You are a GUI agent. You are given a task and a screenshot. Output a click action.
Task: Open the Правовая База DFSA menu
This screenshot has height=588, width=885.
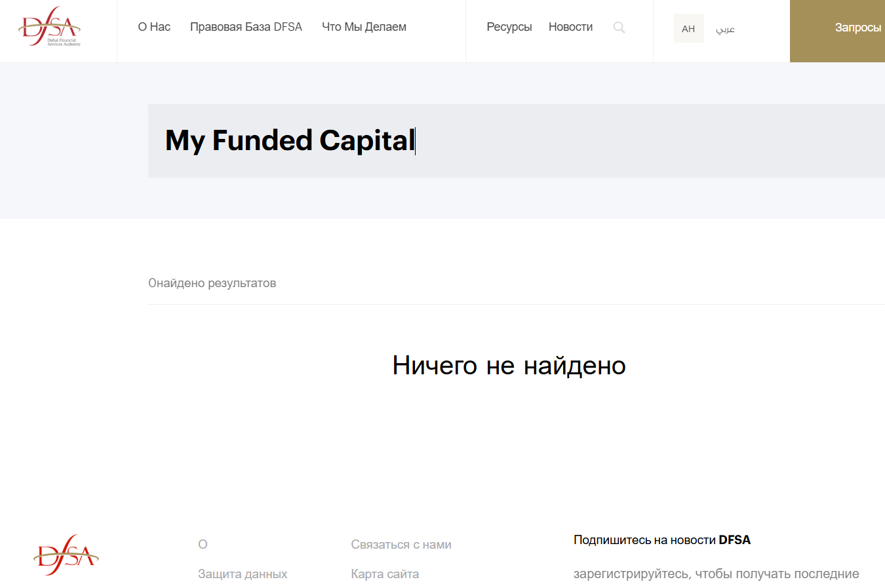pos(246,27)
